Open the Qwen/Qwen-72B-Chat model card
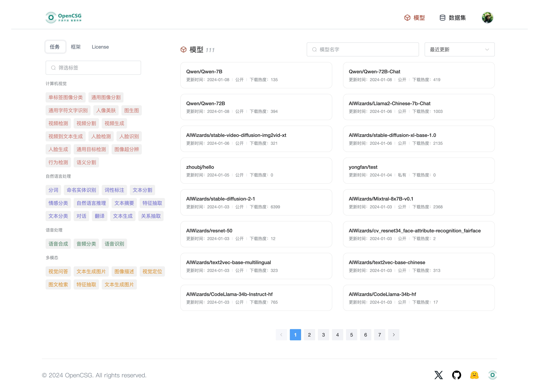Viewport: 539px width, 392px height. click(419, 75)
